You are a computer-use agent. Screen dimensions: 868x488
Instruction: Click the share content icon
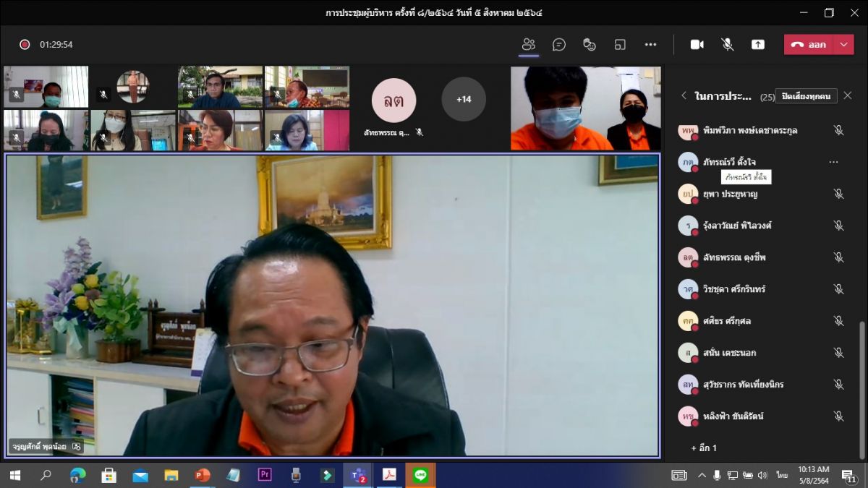click(x=757, y=44)
